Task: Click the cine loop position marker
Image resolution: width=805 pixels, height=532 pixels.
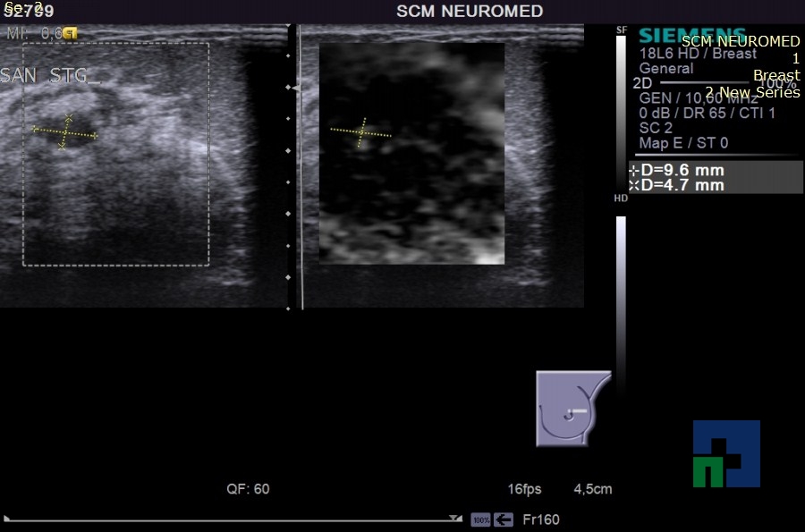Action: tap(455, 519)
